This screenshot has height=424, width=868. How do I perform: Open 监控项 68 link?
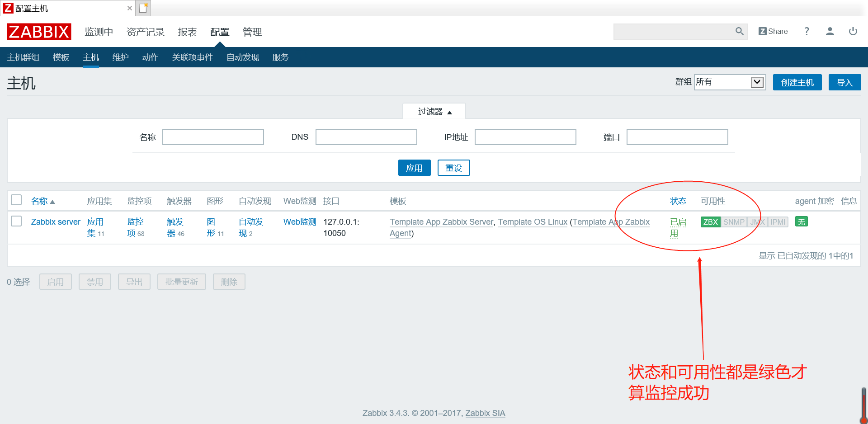136,227
